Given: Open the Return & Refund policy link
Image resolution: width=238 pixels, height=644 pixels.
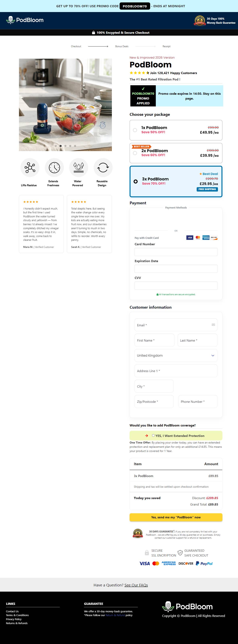Looking at the screenshot, I should click(115, 615).
